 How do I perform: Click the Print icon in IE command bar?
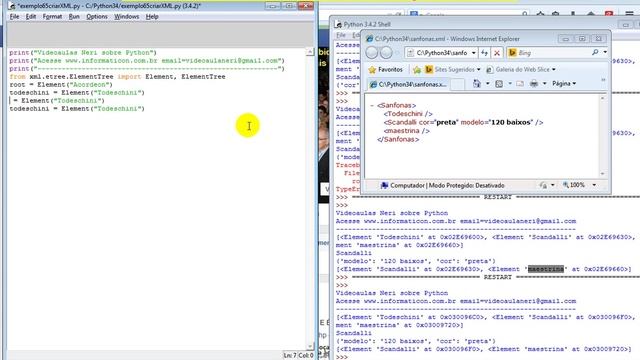pos(534,84)
